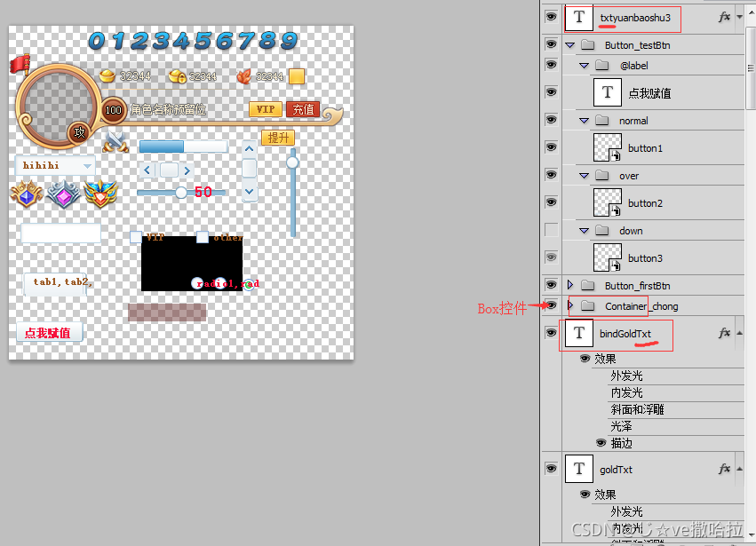Collapse bindGoldTxt effects with arrow
The width and height of the screenshot is (756, 546).
click(x=740, y=333)
